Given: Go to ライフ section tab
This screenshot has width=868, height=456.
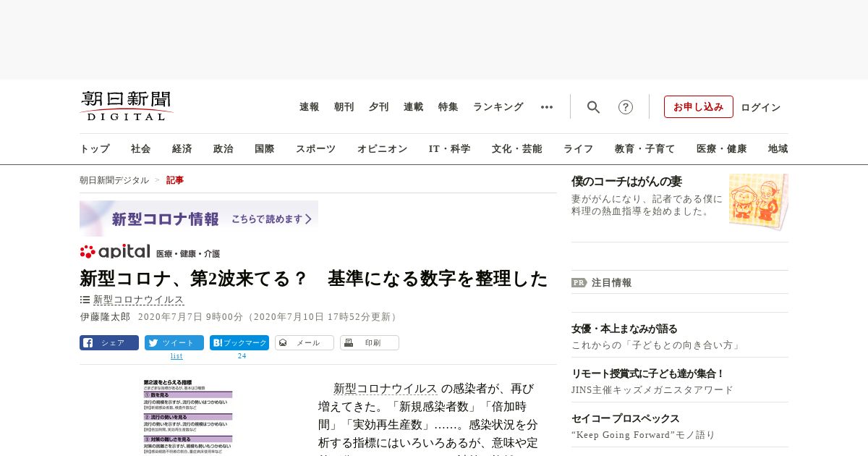Looking at the screenshot, I should [579, 149].
